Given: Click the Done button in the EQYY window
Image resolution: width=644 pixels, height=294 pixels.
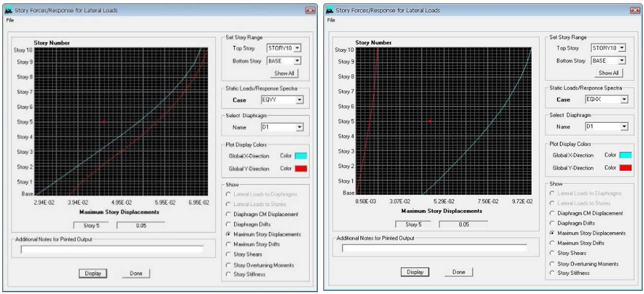Looking at the screenshot, I should coord(136,273).
